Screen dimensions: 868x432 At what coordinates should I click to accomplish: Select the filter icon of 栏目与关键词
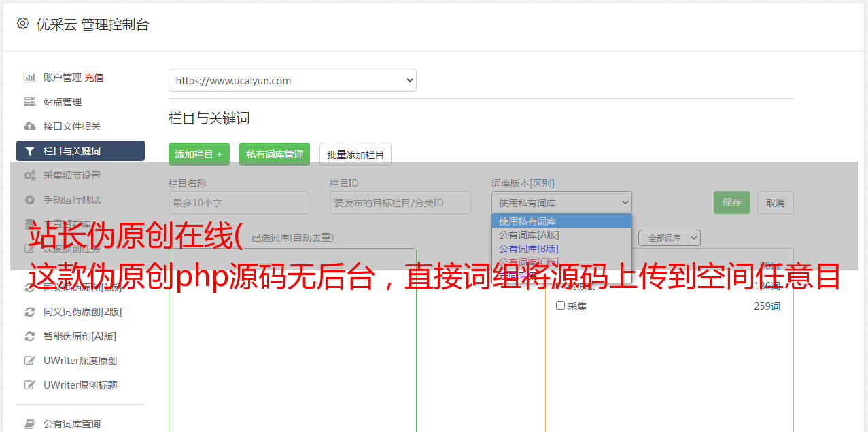click(29, 151)
